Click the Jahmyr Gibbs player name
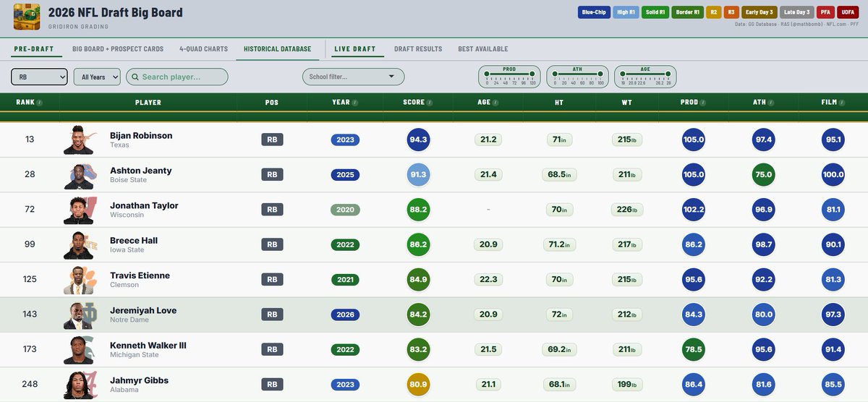Viewport: 868px width, 402px height. (x=139, y=380)
